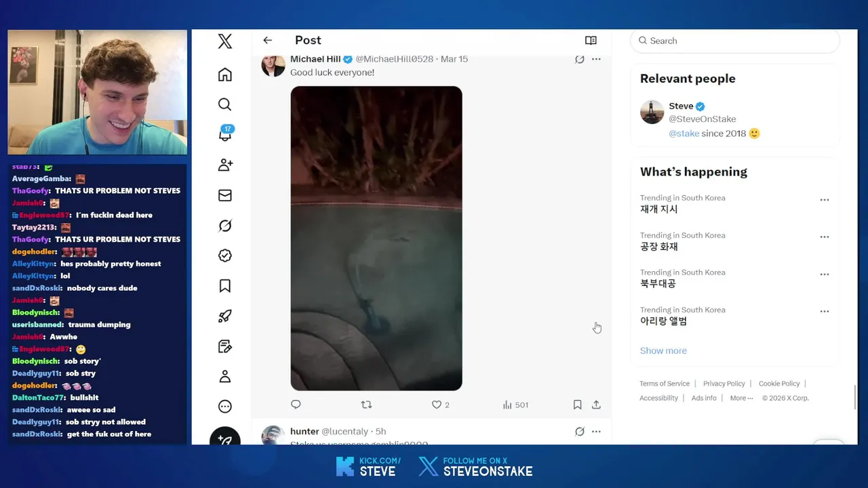
Task: Expand the footer More menu
Action: tap(741, 398)
